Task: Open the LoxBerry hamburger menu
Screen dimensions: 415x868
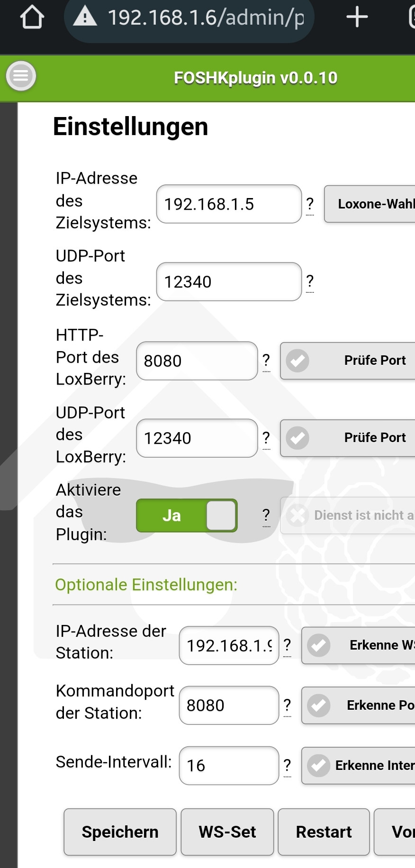Action: tap(21, 76)
